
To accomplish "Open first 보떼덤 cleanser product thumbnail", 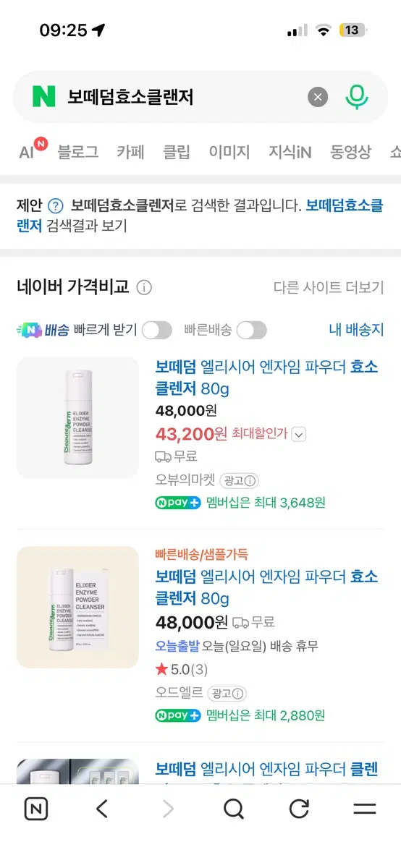I will click(x=77, y=417).
